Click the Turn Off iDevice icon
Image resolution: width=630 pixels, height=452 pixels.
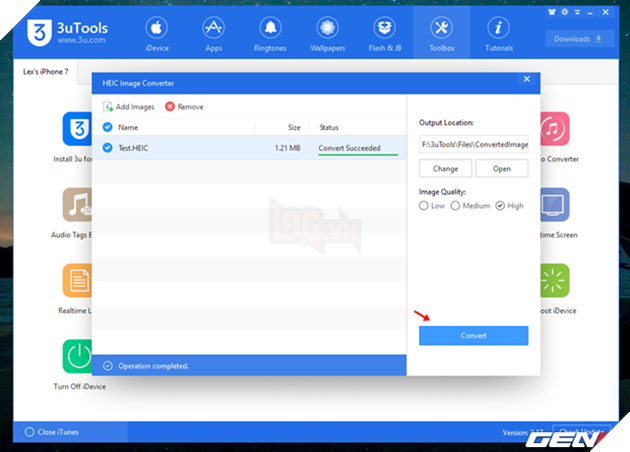(x=79, y=356)
